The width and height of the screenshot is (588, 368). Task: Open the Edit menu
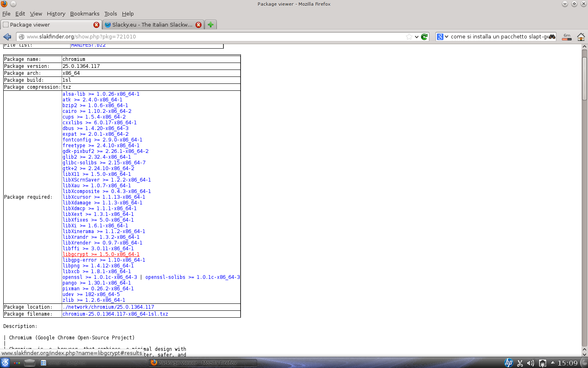point(20,13)
